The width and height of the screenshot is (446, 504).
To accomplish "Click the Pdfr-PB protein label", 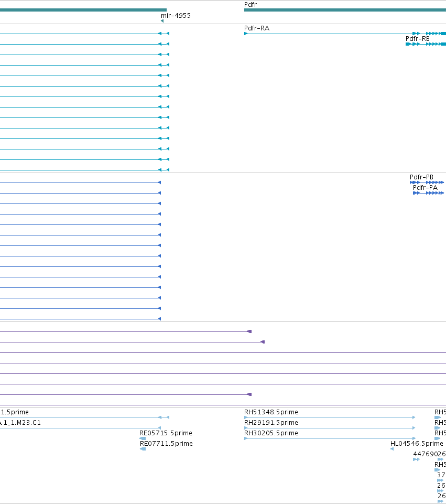I will [x=421, y=177].
